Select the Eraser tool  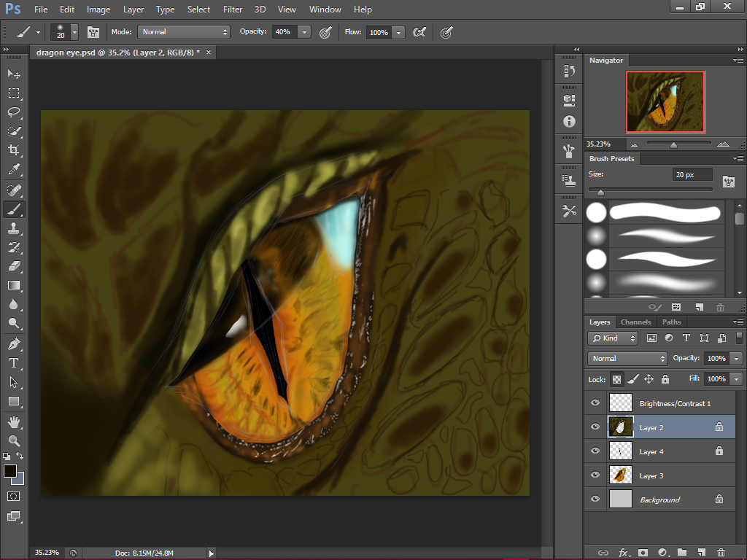(13, 266)
